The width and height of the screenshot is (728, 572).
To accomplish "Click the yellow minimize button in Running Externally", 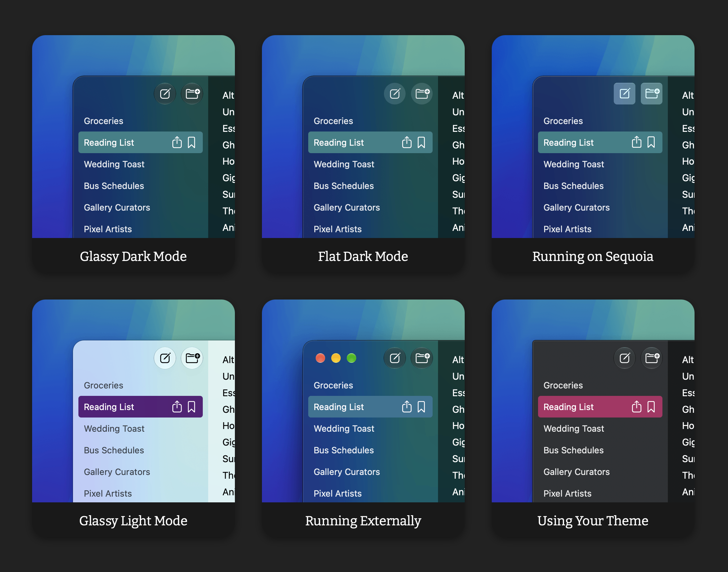I will pos(336,358).
